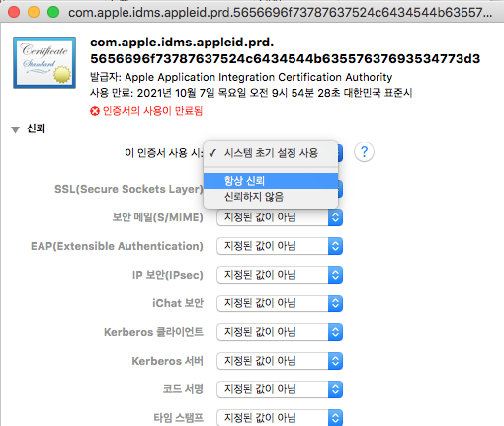
Task: Click the SSL(Secure Sockets Layer) label
Action: click(x=128, y=189)
